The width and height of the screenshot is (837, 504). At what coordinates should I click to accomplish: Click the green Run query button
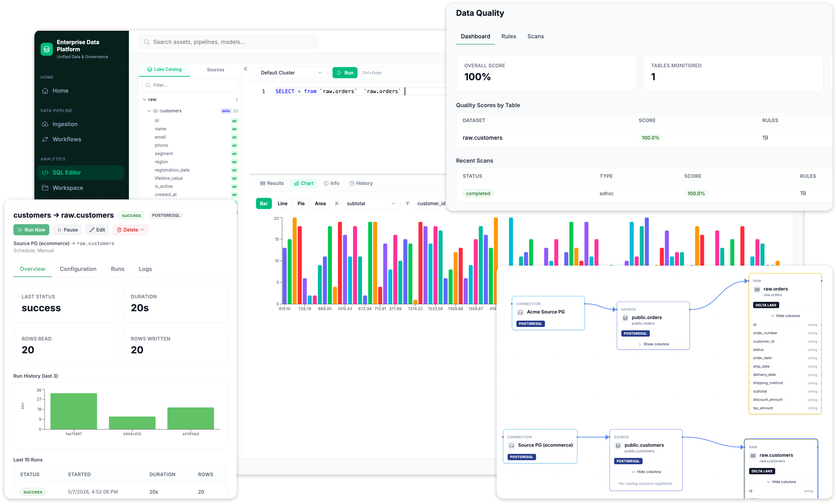(x=345, y=73)
